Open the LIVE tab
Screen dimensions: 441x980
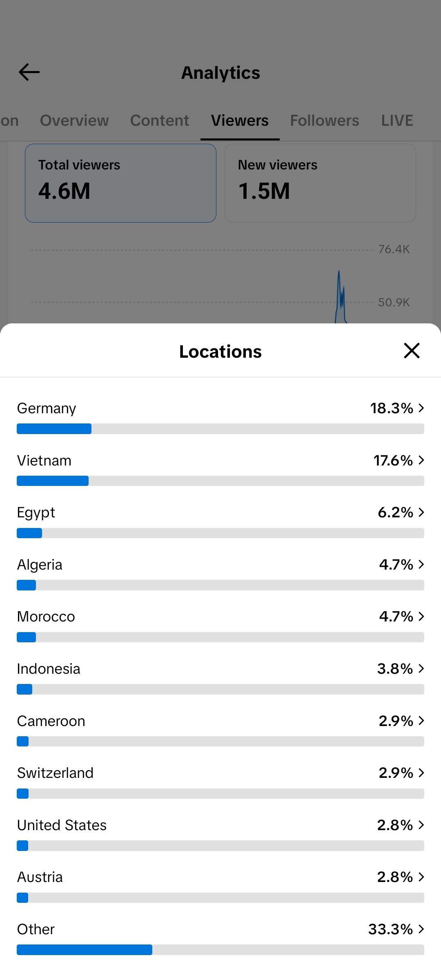coord(397,120)
